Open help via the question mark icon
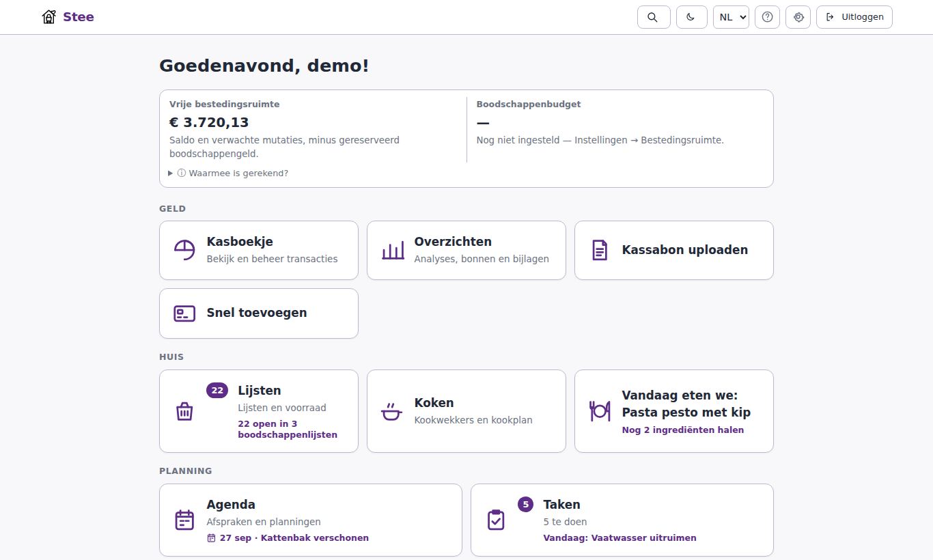This screenshot has height=560, width=933. point(767,17)
